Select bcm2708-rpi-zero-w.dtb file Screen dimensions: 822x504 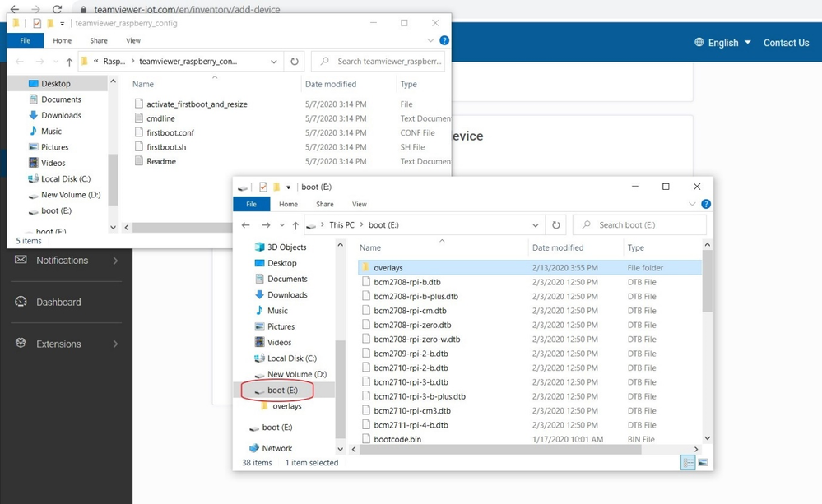pos(417,340)
